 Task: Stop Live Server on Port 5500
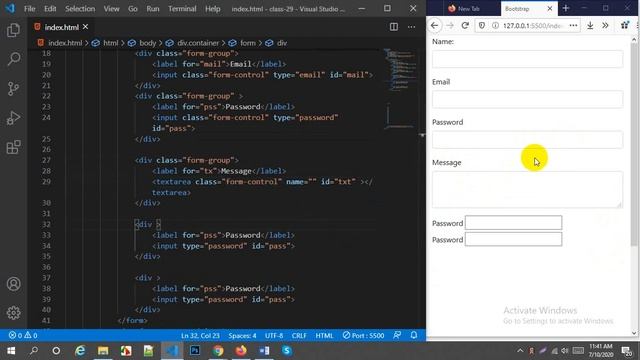pyautogui.click(x=363, y=336)
